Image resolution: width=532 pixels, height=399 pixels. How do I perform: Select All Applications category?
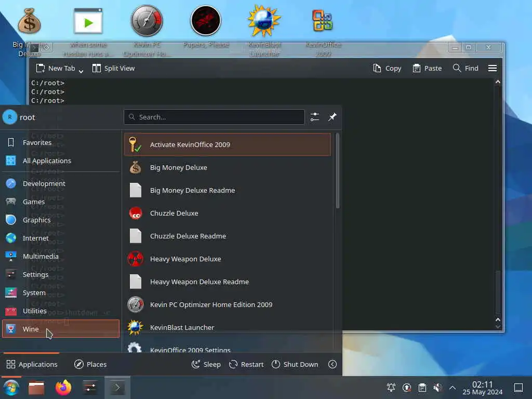click(x=61, y=161)
